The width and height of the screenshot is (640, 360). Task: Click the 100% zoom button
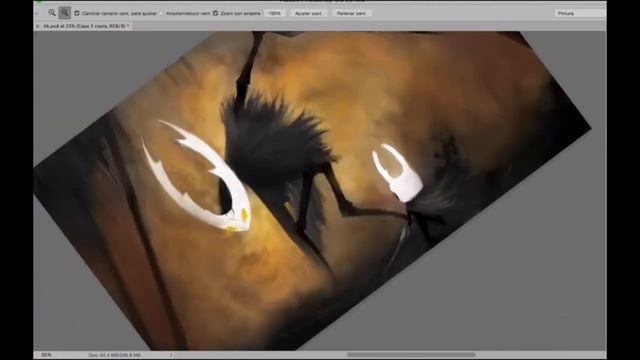[275, 13]
